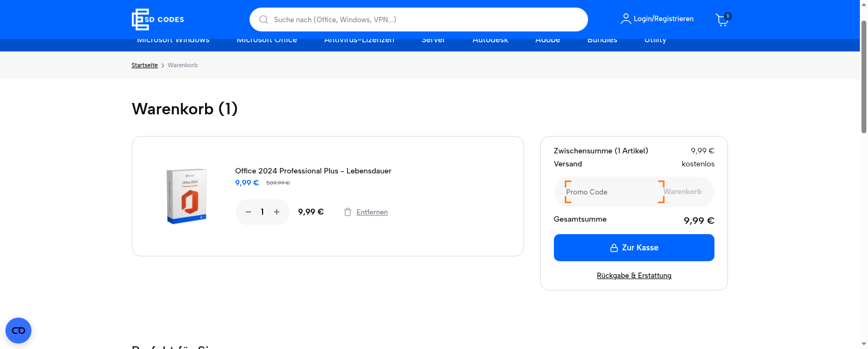Screen dimensions: 868x349
Task: Open the Microsoft Windows menu category
Action: pos(173,41)
